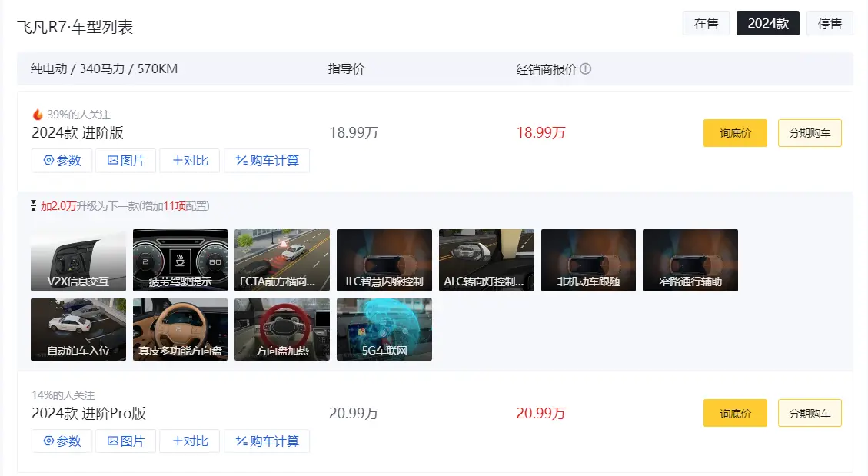The height and width of the screenshot is (476, 868).
Task: Add 2024款 进阶Pro版 to 对比
Action: point(190,441)
